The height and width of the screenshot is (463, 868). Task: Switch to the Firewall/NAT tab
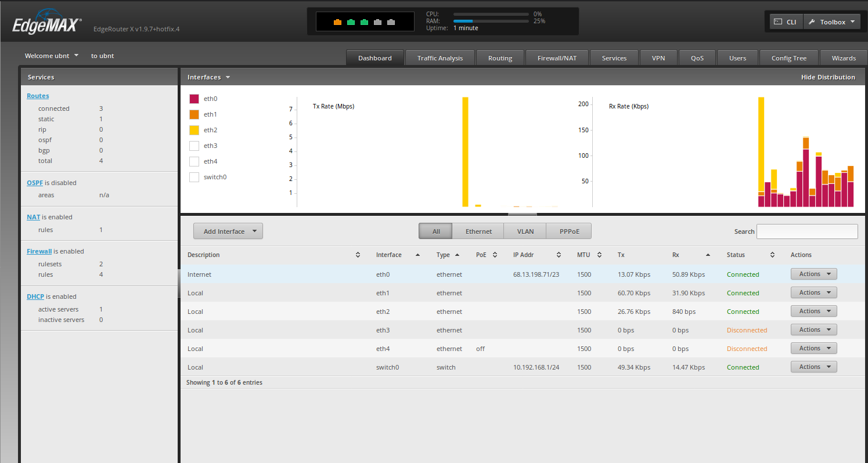[557, 58]
